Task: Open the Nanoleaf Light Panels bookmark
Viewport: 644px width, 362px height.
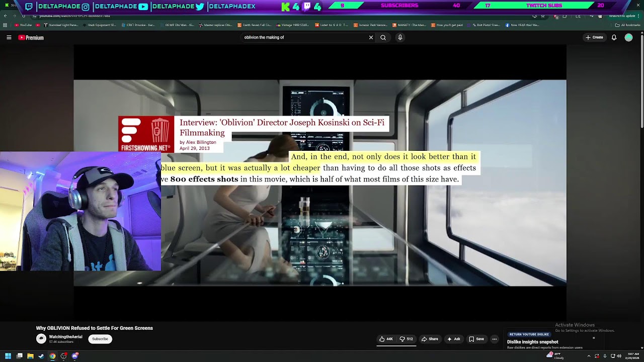Action: [x=61, y=25]
